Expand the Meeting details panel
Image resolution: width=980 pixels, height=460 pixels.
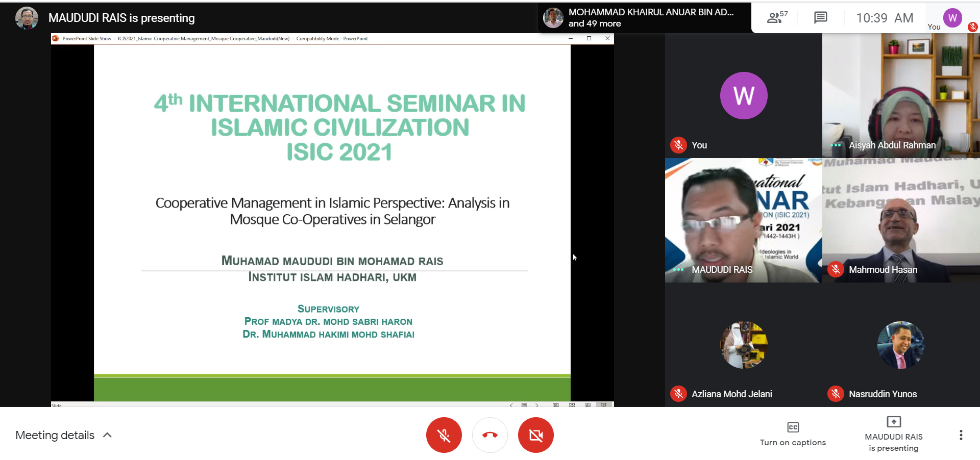pyautogui.click(x=64, y=435)
